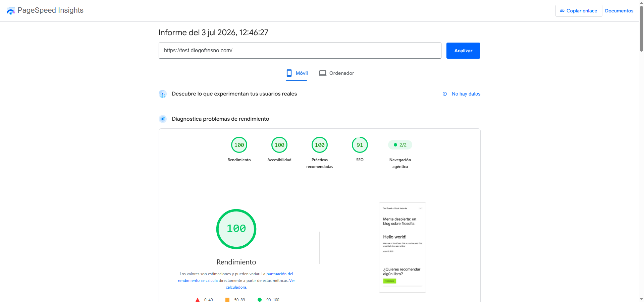This screenshot has height=302, width=644.
Task: Click the performance diagnosis section icon
Action: pos(163,119)
